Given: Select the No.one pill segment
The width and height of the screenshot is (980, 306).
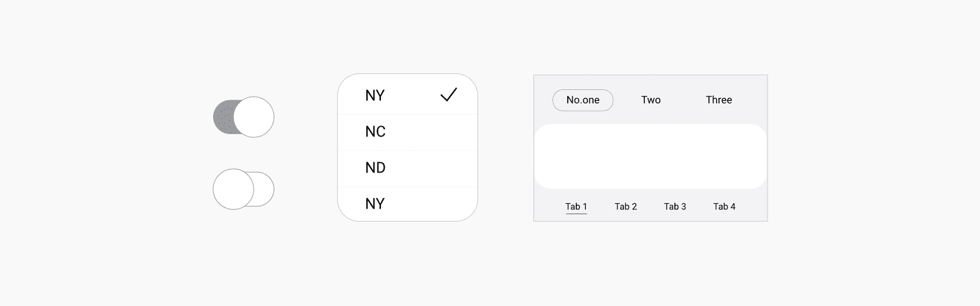Looking at the screenshot, I should tap(582, 100).
